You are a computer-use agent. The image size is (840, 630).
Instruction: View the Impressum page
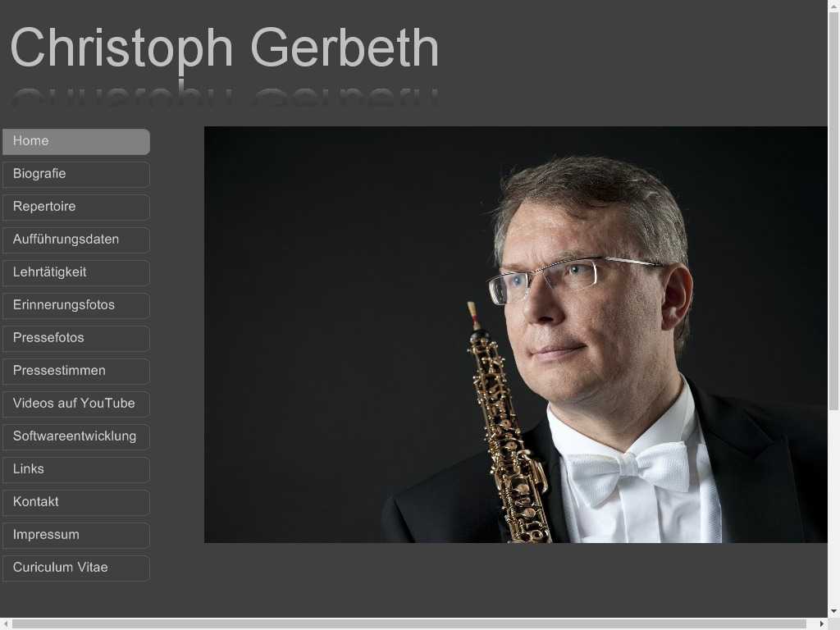(x=76, y=535)
